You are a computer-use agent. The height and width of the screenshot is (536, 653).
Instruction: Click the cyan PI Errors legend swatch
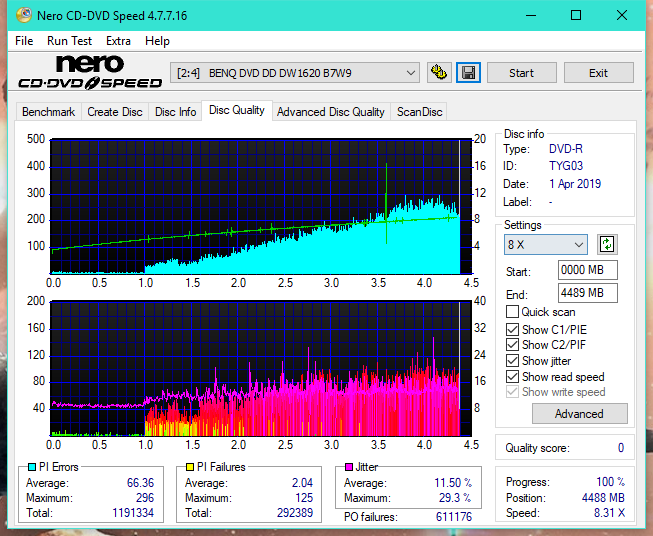31,467
